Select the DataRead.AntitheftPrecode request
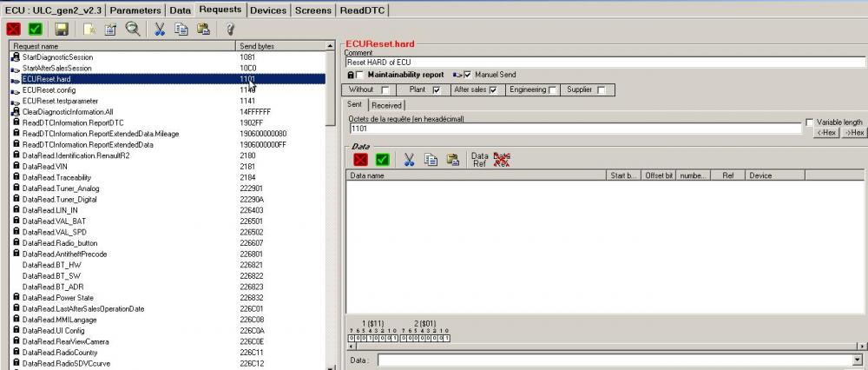The height and width of the screenshot is (370, 868). pos(64,254)
